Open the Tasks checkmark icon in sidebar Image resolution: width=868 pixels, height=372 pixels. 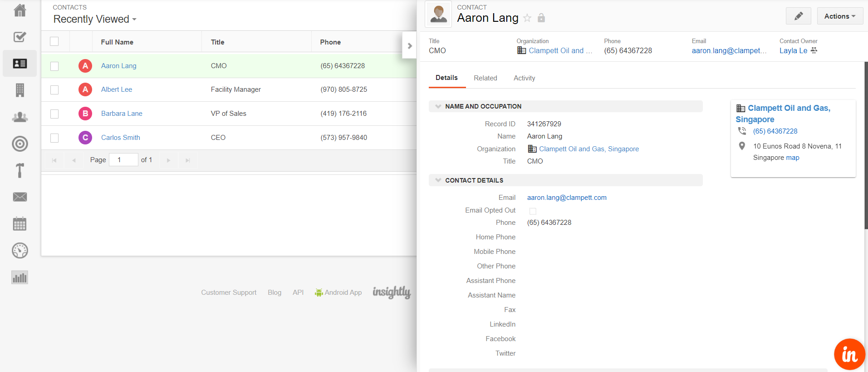coord(20,37)
